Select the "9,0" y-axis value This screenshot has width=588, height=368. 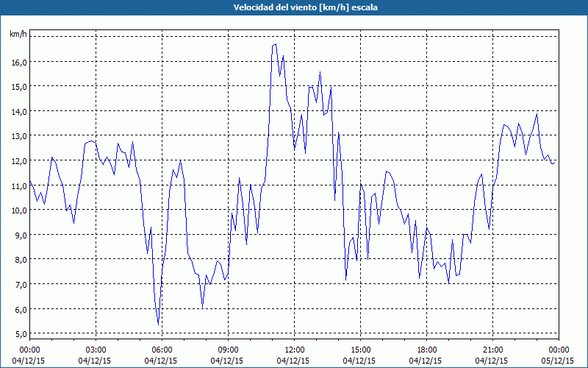pyautogui.click(x=21, y=235)
